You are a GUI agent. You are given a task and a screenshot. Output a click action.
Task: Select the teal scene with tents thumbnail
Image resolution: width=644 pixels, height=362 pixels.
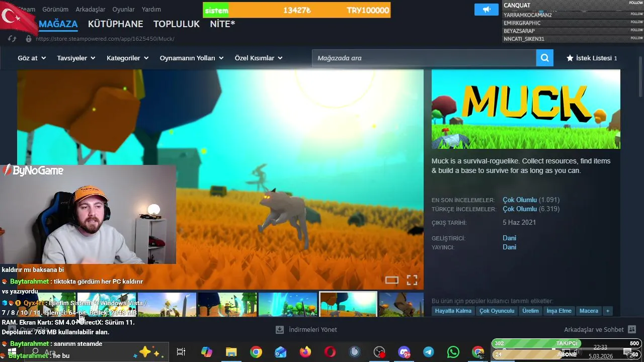287,304
